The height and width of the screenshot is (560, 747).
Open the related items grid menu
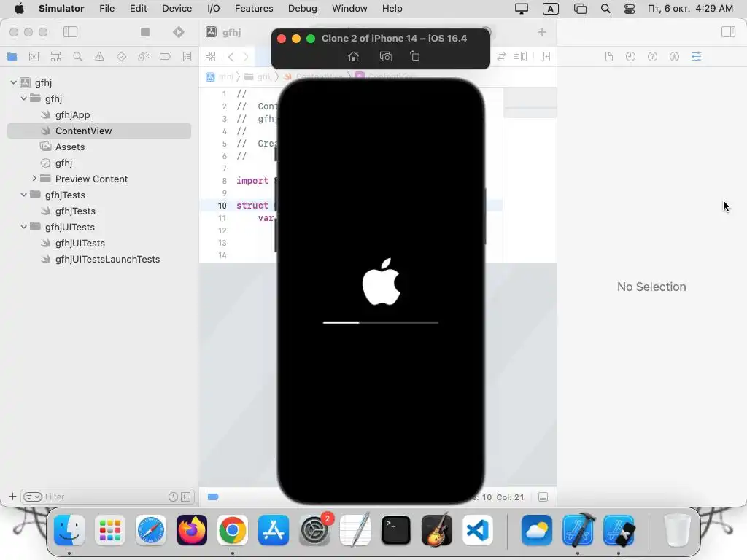(x=211, y=57)
